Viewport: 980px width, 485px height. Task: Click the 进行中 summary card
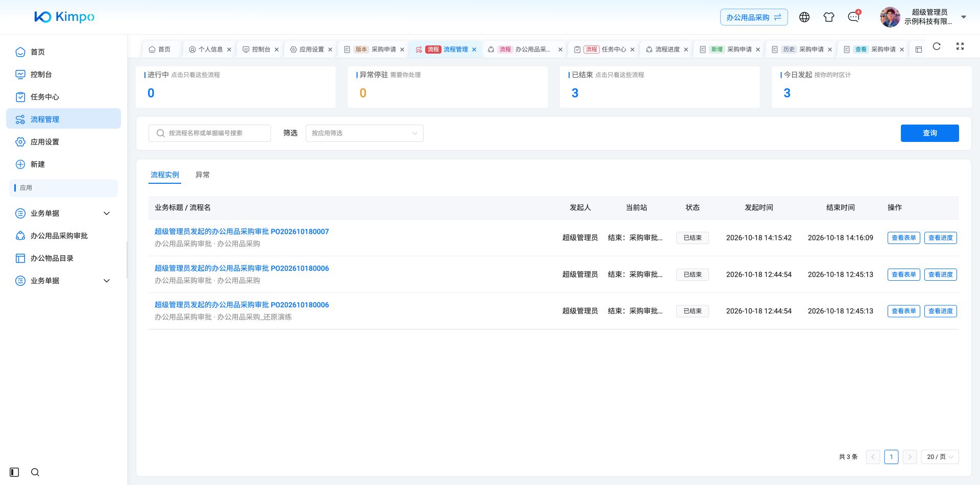(236, 87)
